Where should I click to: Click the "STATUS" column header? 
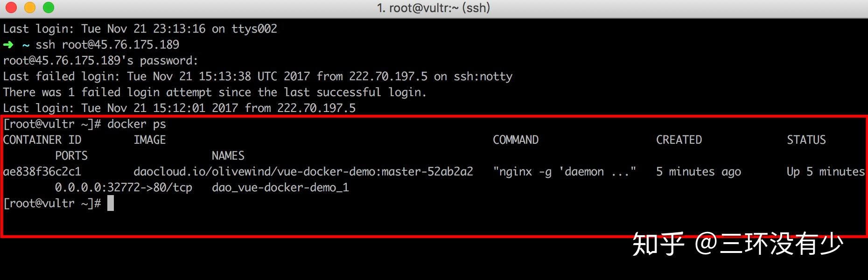[806, 140]
